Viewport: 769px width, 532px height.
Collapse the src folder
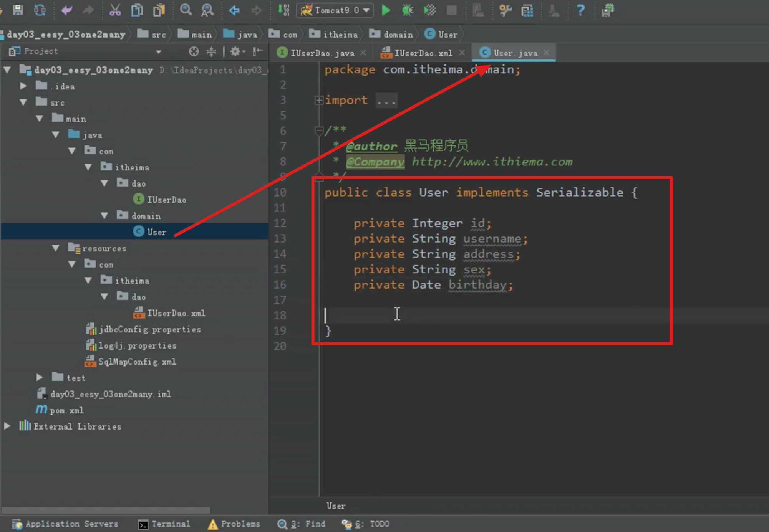point(23,102)
